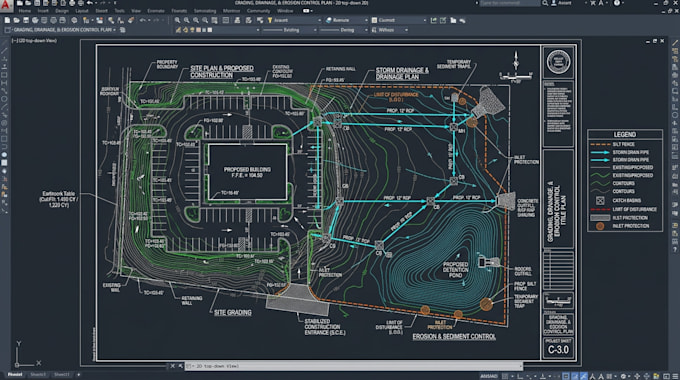
Task: Open the Help question mark icon
Action: click(617, 3)
